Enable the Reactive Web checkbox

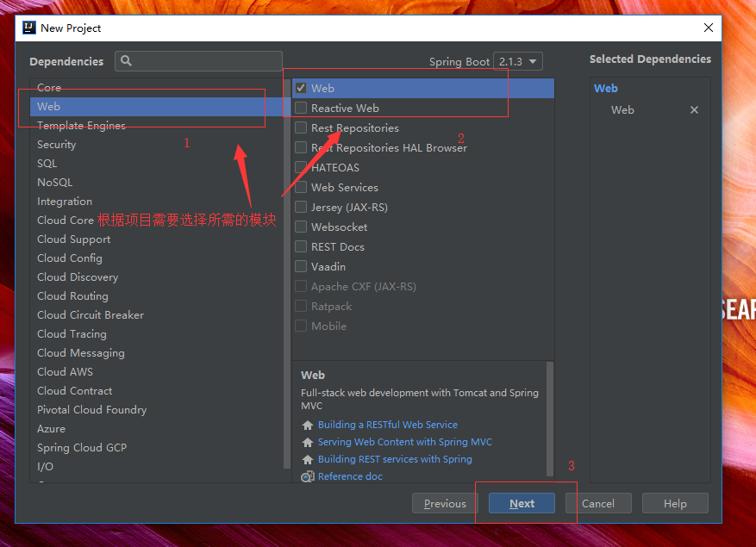pos(301,108)
